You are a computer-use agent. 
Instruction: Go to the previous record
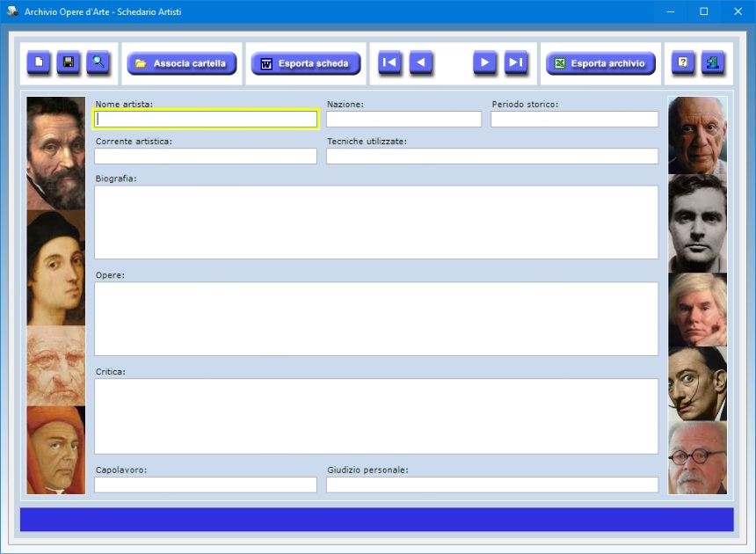421,62
